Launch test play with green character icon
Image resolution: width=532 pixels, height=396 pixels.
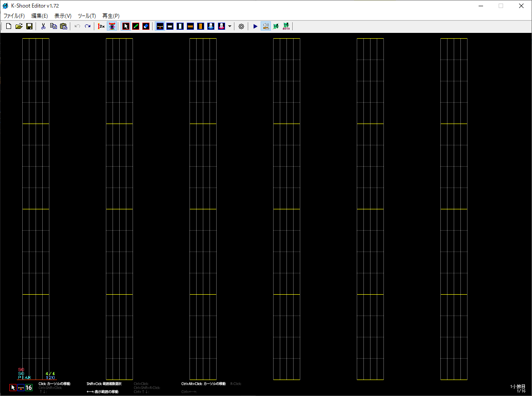tap(276, 26)
